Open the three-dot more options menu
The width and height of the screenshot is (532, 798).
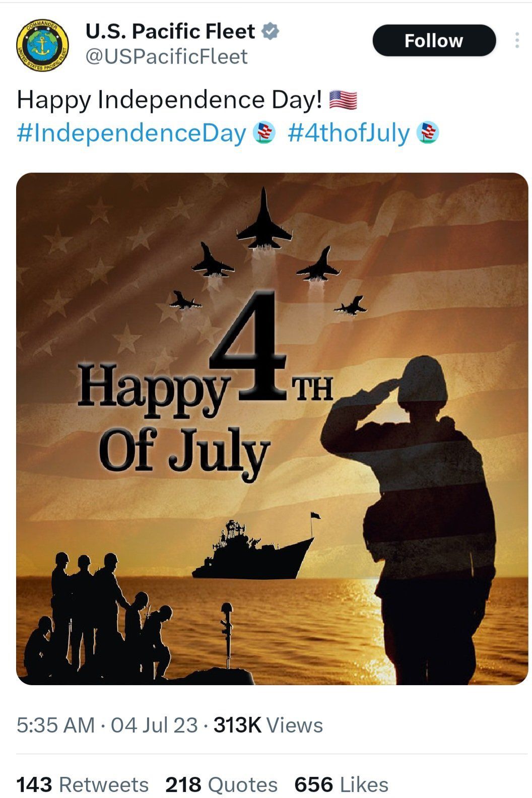click(x=517, y=40)
